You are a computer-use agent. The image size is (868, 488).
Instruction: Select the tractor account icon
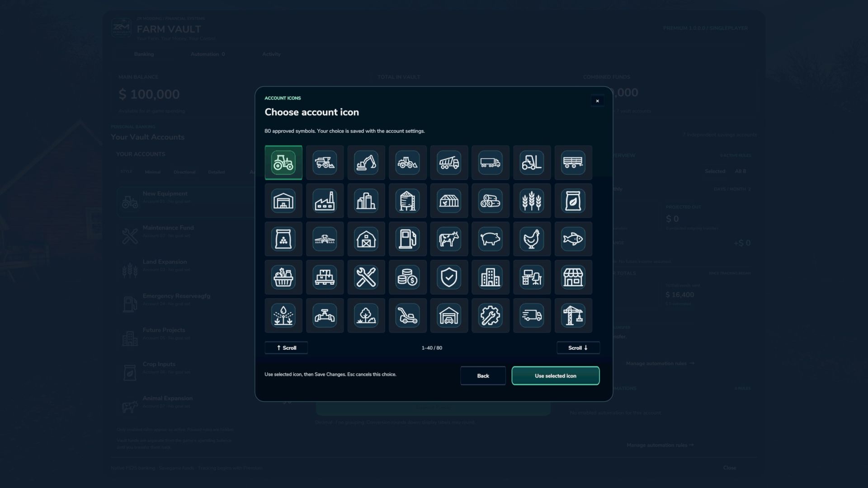coord(283,163)
